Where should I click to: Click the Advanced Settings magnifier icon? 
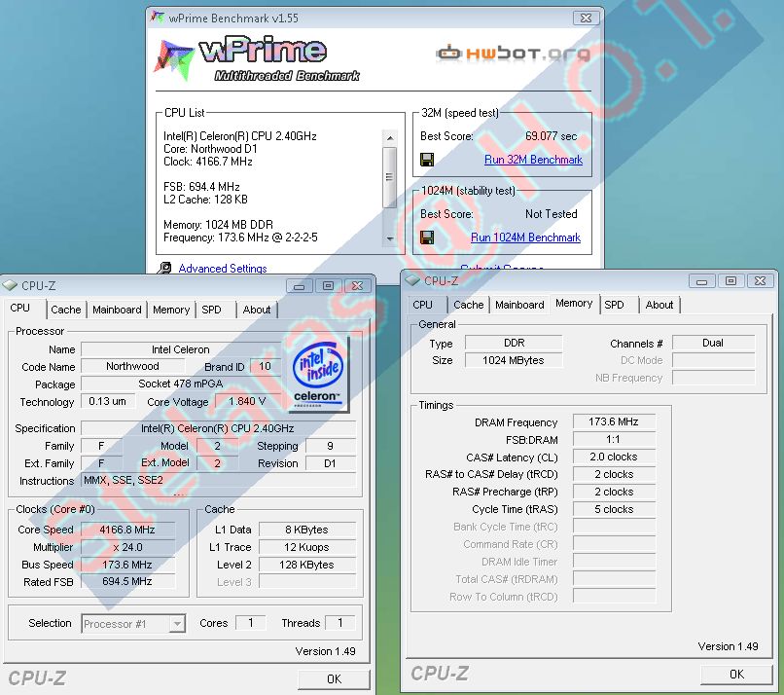point(164,268)
